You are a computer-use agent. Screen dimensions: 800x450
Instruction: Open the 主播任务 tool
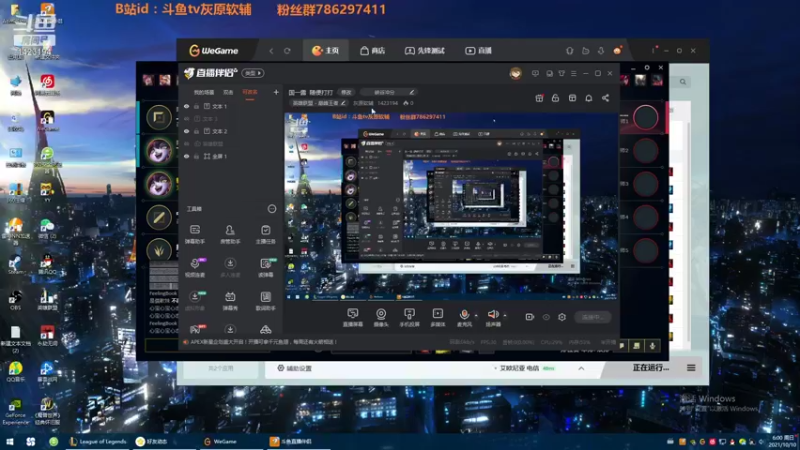point(265,234)
